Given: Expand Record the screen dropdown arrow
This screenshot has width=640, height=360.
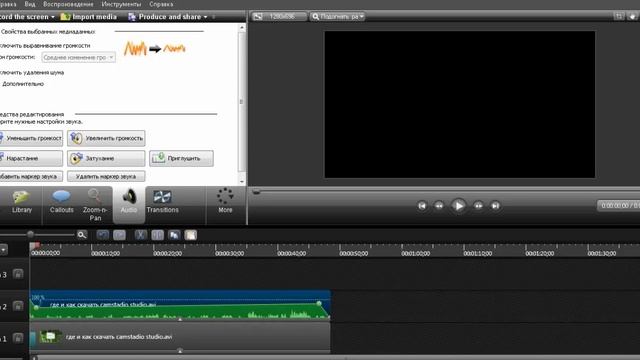Looking at the screenshot, I should pos(53,17).
